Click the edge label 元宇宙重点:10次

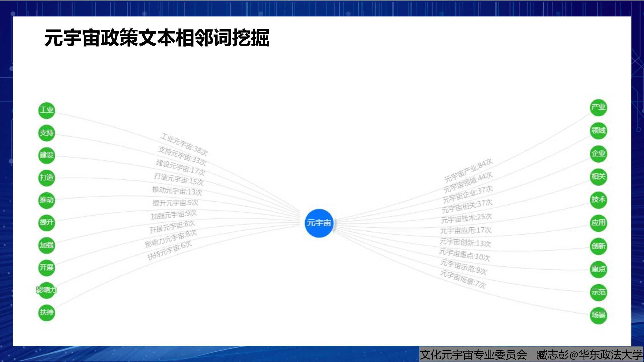[x=465, y=254]
